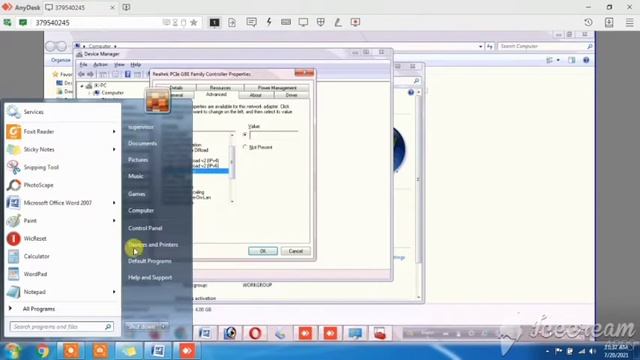This screenshot has height=360, width=640.
Task: Expand Sticky Notes jump list arrow
Action: pyautogui.click(x=114, y=149)
